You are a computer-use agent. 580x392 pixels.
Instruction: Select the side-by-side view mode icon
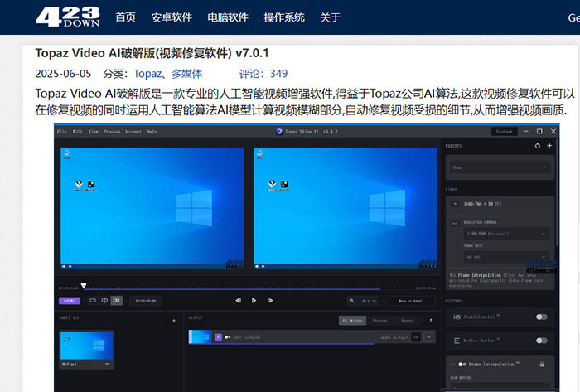[117, 301]
